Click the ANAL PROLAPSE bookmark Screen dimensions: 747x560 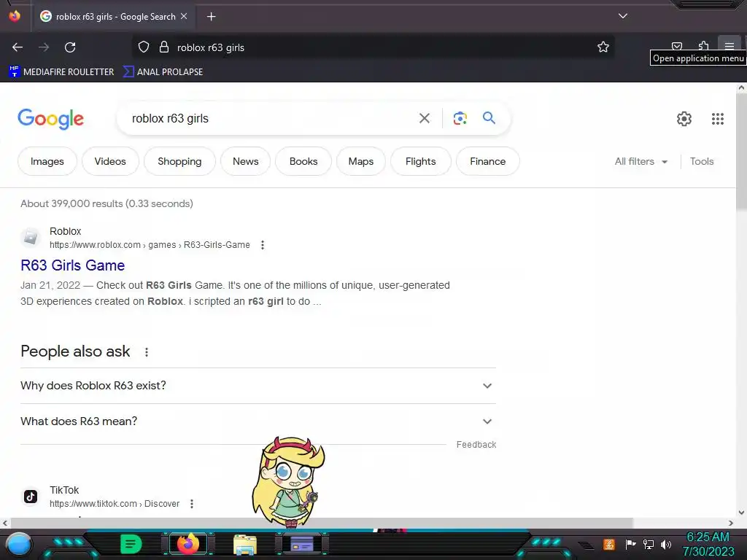[163, 72]
